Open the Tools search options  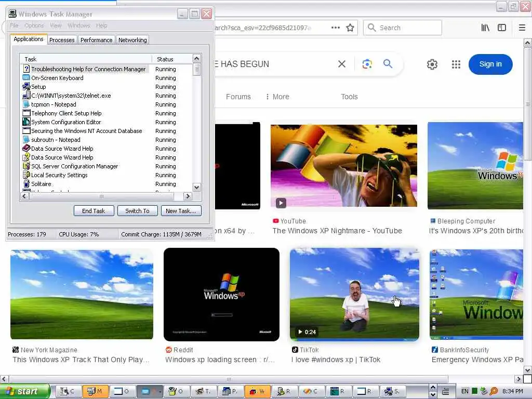pos(349,97)
